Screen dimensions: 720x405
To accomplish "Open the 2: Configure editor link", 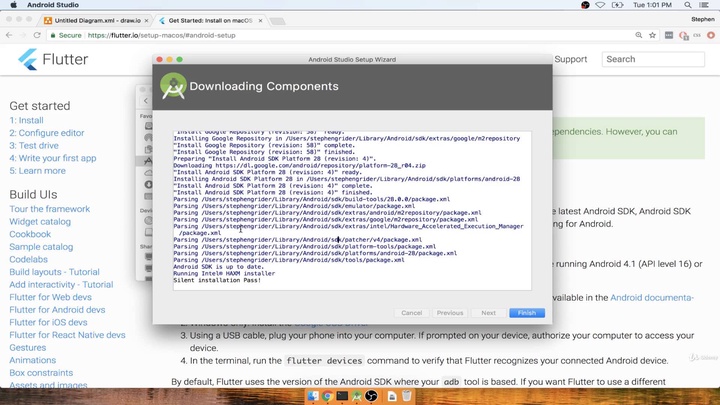I will point(47,133).
